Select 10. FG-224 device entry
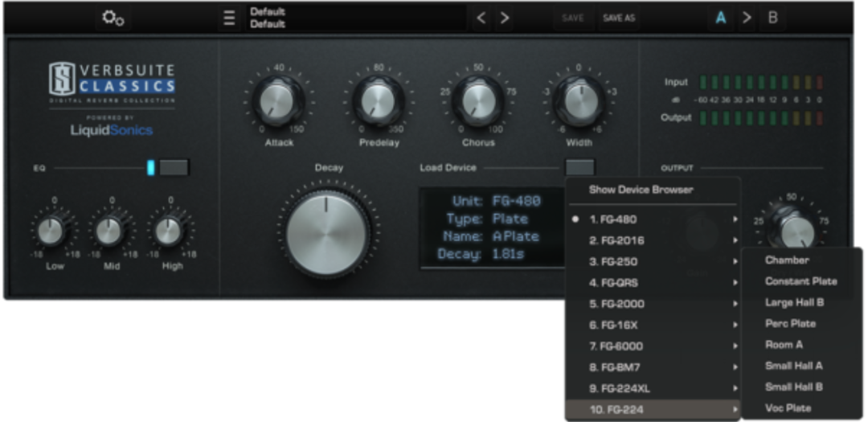Viewport: 868px width, 422px height. [x=652, y=410]
